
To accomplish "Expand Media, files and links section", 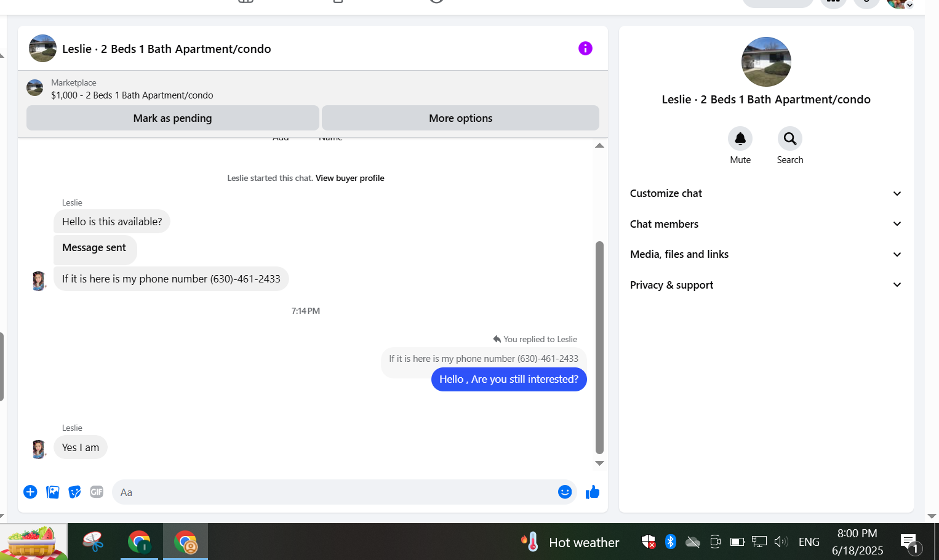I will pyautogui.click(x=766, y=254).
